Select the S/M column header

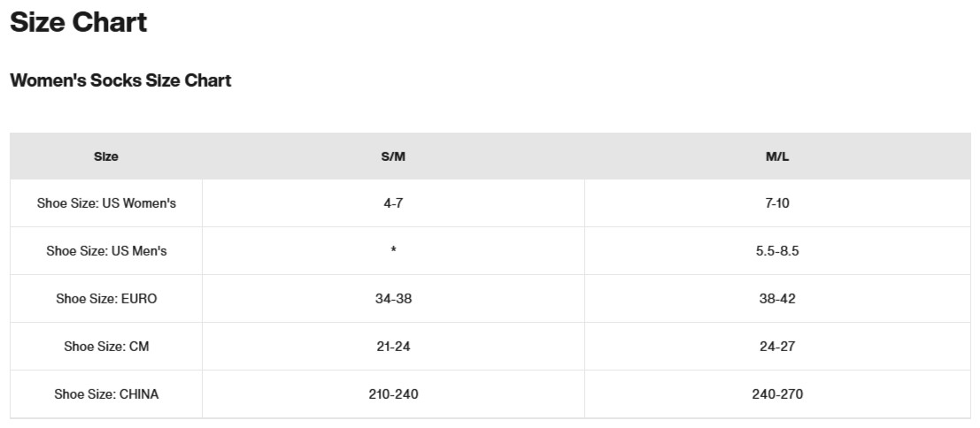point(393,157)
